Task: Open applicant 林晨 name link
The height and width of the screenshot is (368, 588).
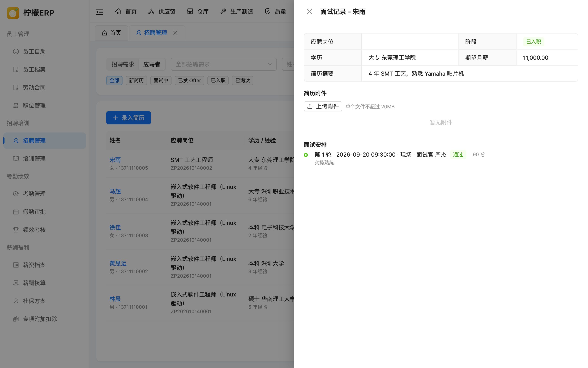Action: click(115, 299)
